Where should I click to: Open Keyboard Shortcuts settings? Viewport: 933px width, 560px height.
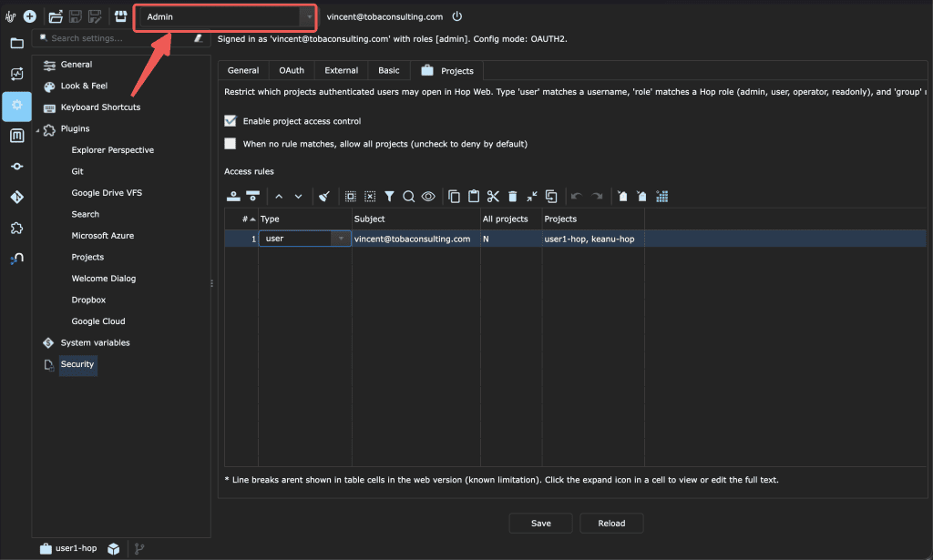pos(100,107)
